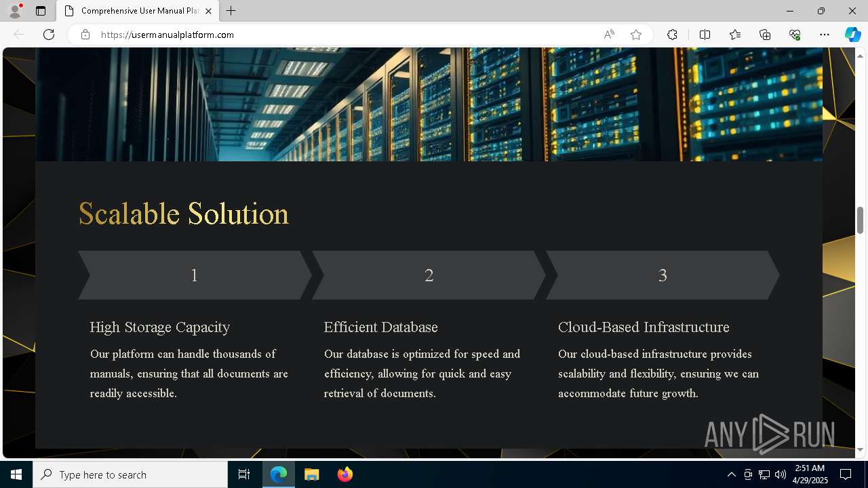Select the step 1 arrow banner

[x=195, y=275]
